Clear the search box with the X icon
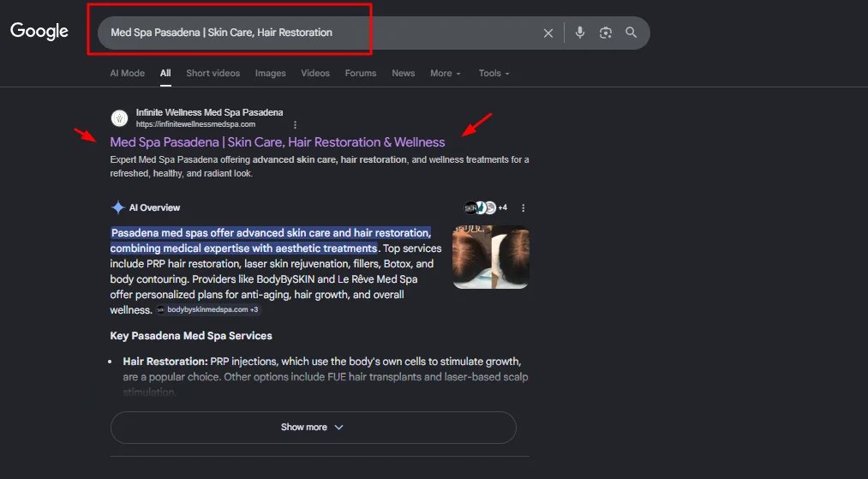Screen dimensions: 868x479 [548, 33]
